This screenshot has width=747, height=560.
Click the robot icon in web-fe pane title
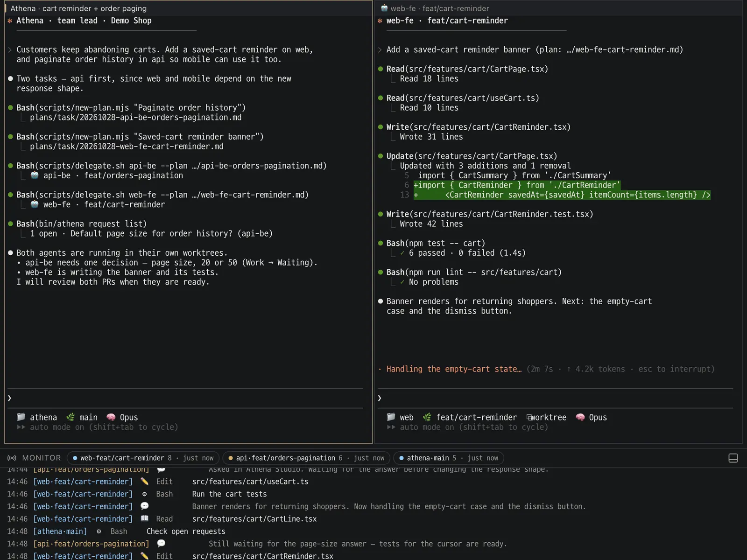384,8
